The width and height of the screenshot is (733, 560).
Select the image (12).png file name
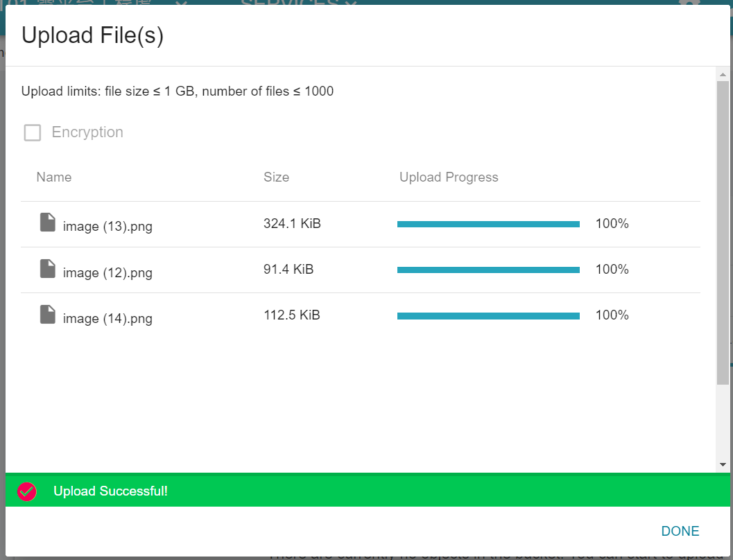107,272
